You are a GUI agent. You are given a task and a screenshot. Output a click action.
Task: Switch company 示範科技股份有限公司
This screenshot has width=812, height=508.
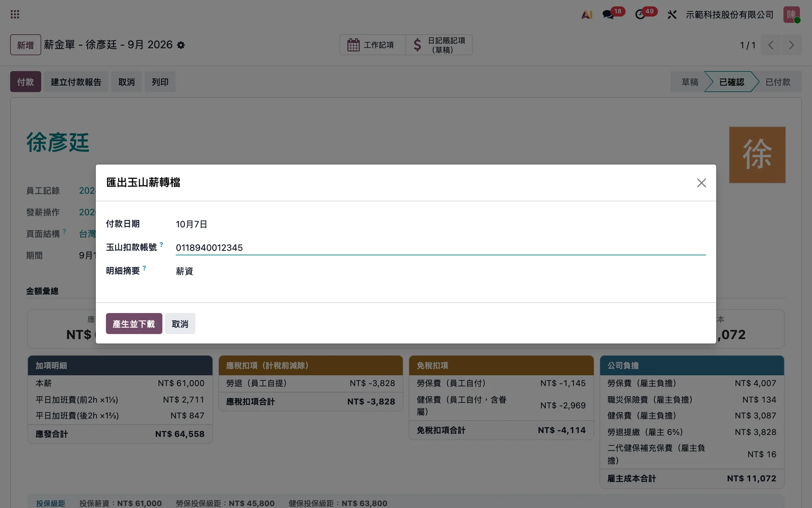tap(730, 15)
